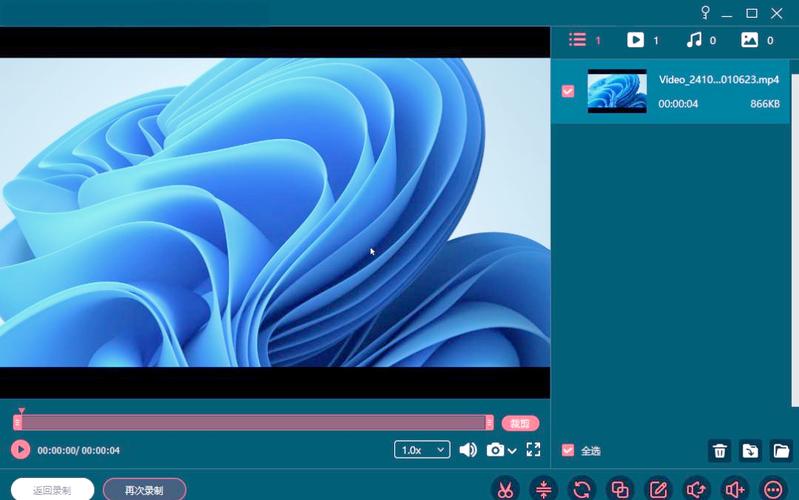799x500 pixels.
Task: Uncheck the Video_2410...010623.mp4 checkbox
Action: pyautogui.click(x=568, y=91)
